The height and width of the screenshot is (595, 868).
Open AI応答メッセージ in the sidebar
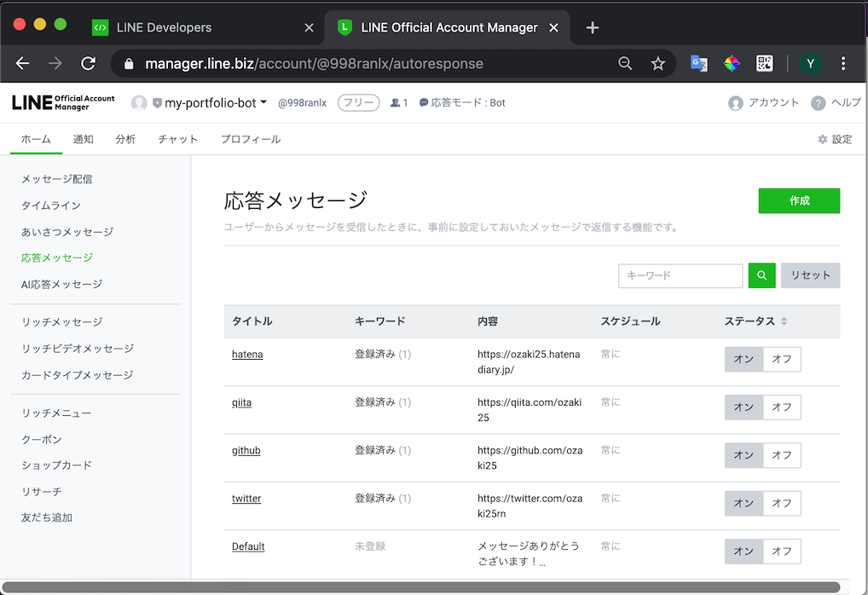tap(61, 285)
